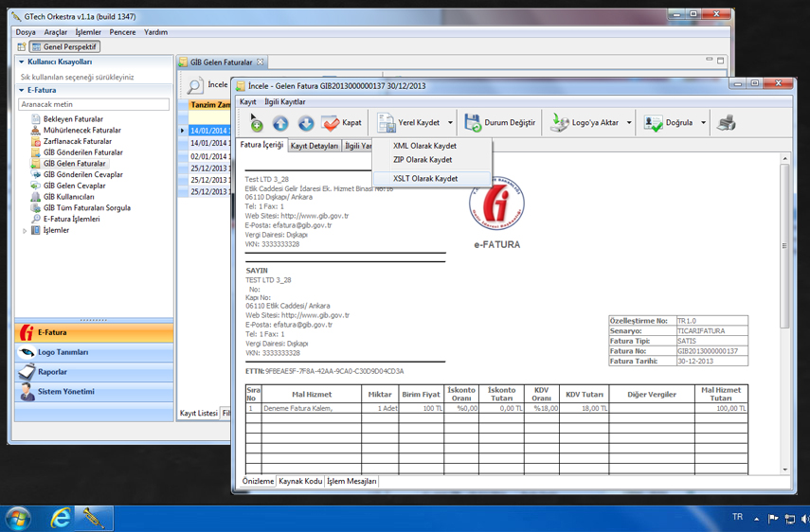The image size is (810, 532).
Task: Select Zarflanacak Faturalar tree item
Action: click(x=78, y=141)
